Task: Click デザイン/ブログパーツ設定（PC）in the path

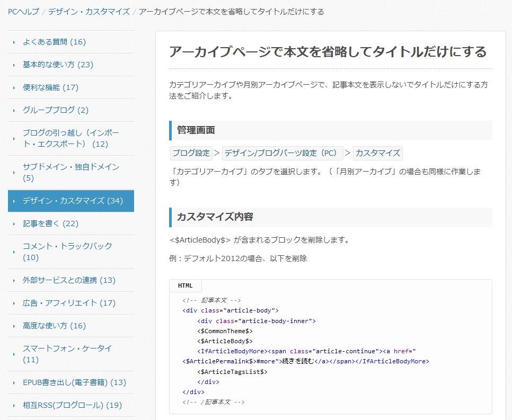Action: click(280, 153)
